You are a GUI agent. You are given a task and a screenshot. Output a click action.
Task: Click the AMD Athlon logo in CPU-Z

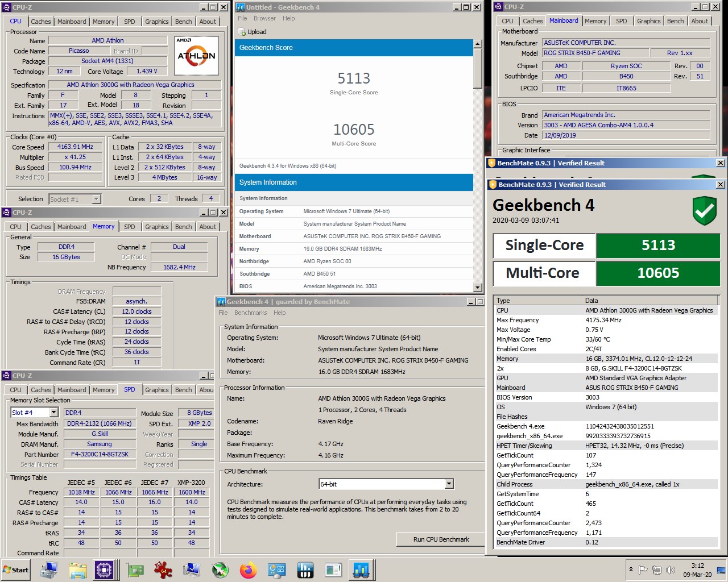click(196, 56)
